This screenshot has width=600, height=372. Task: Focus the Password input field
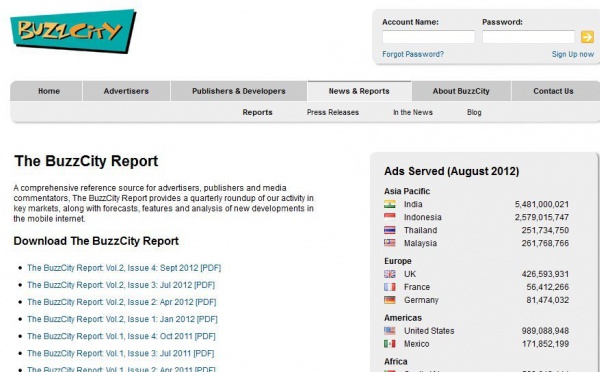click(x=528, y=37)
